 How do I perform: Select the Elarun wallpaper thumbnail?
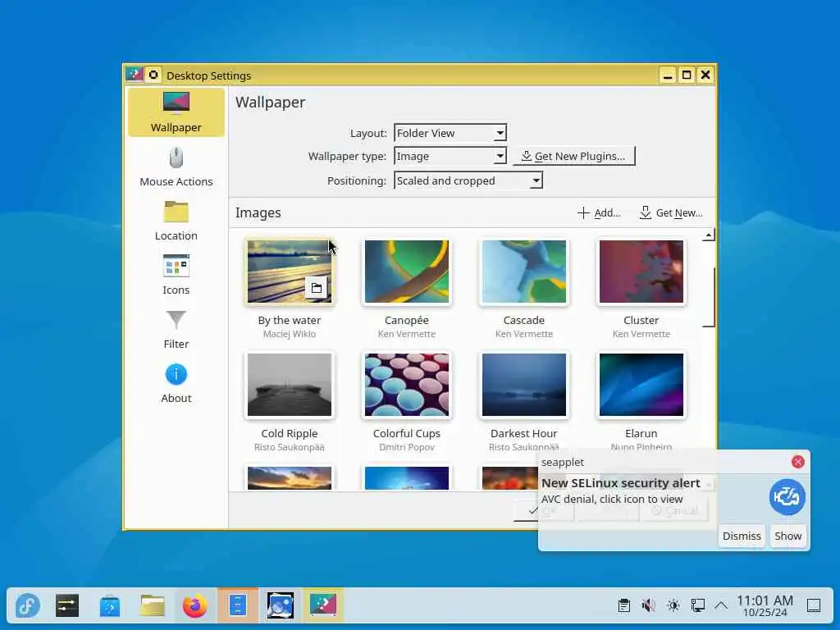[x=641, y=385]
